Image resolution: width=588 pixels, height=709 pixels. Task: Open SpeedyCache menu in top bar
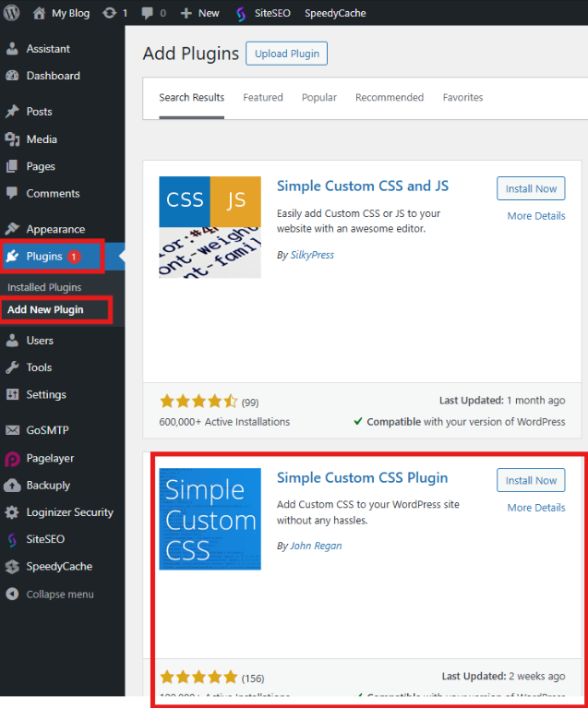(x=335, y=13)
